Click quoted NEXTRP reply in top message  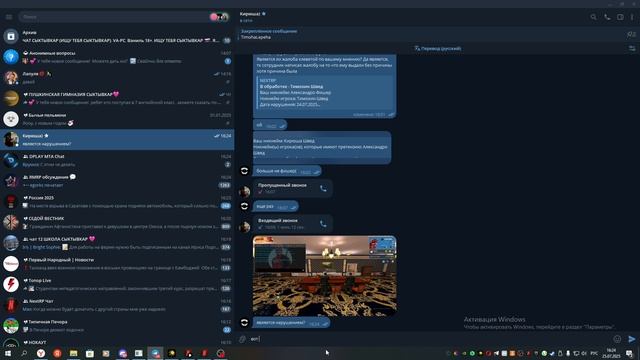325,93
